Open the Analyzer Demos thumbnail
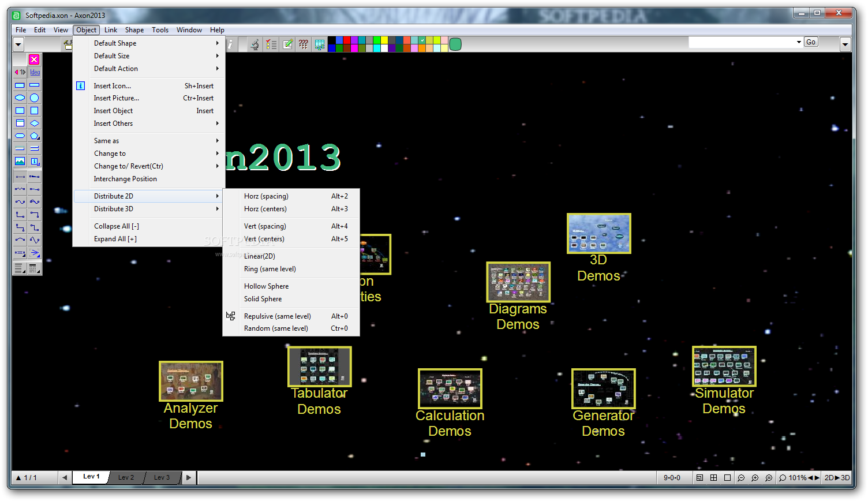Viewport: 868px width, 501px height. 190,381
